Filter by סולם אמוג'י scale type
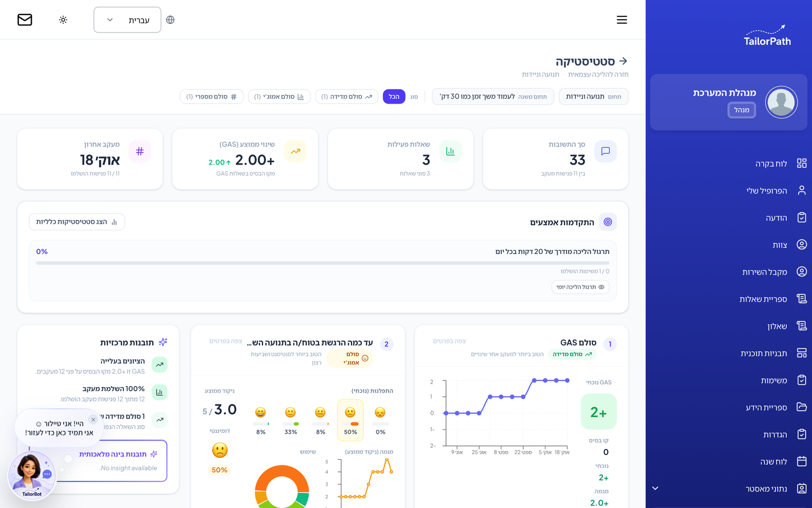This screenshot has height=508, width=812. [279, 97]
